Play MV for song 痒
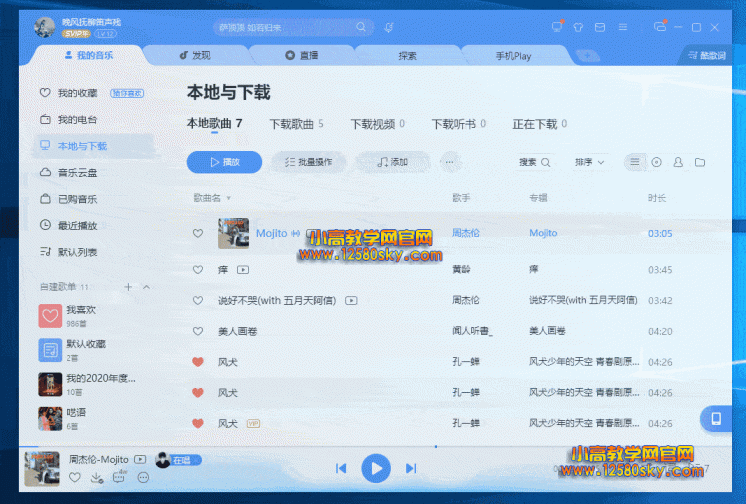The image size is (746, 504). (243, 270)
